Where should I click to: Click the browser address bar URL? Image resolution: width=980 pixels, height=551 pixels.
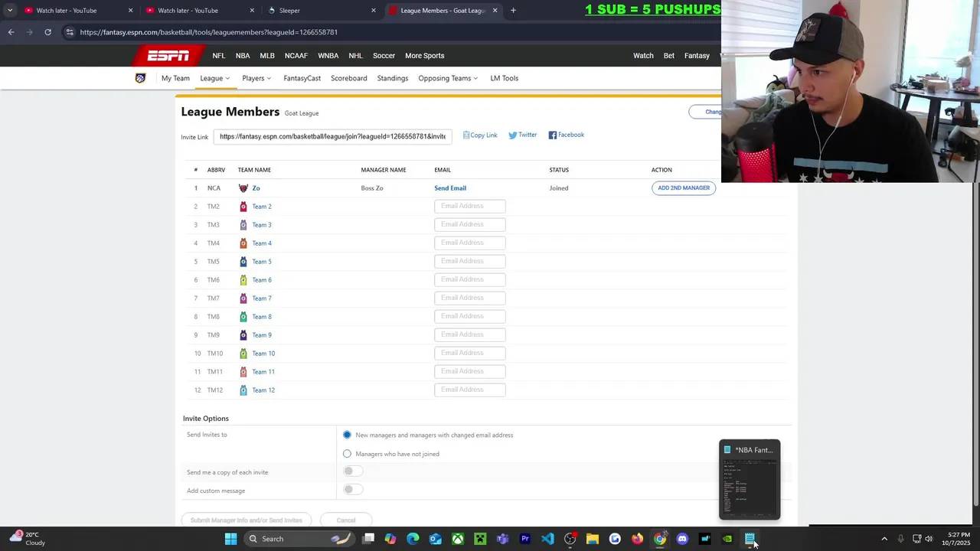208,32
